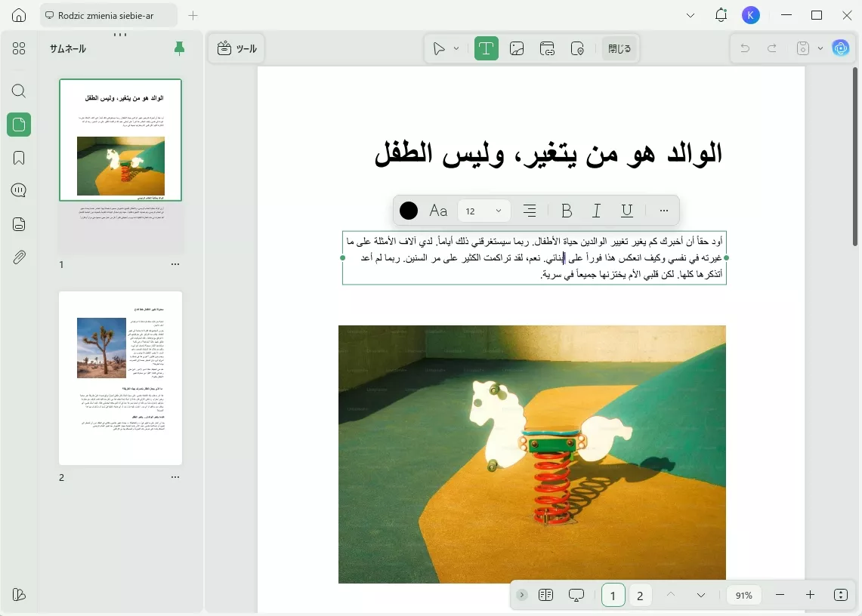Expand the save options dropdown
This screenshot has width=862, height=616.
point(820,48)
